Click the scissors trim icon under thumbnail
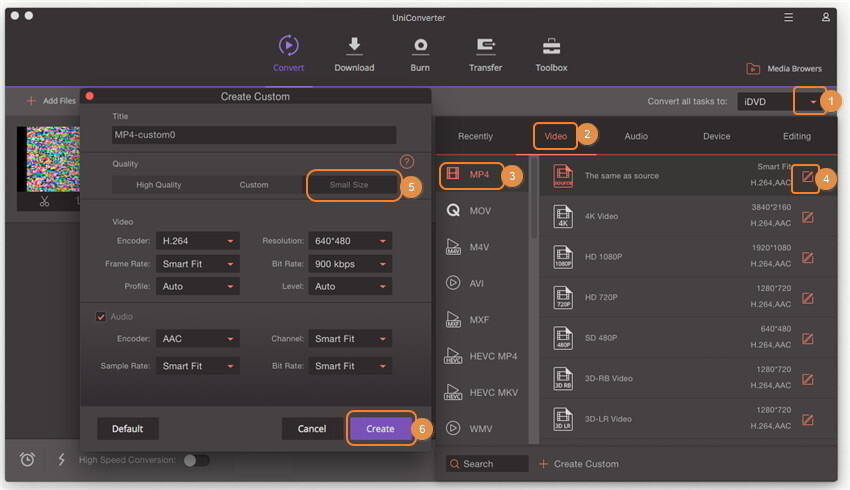The image size is (850, 490). tap(44, 202)
